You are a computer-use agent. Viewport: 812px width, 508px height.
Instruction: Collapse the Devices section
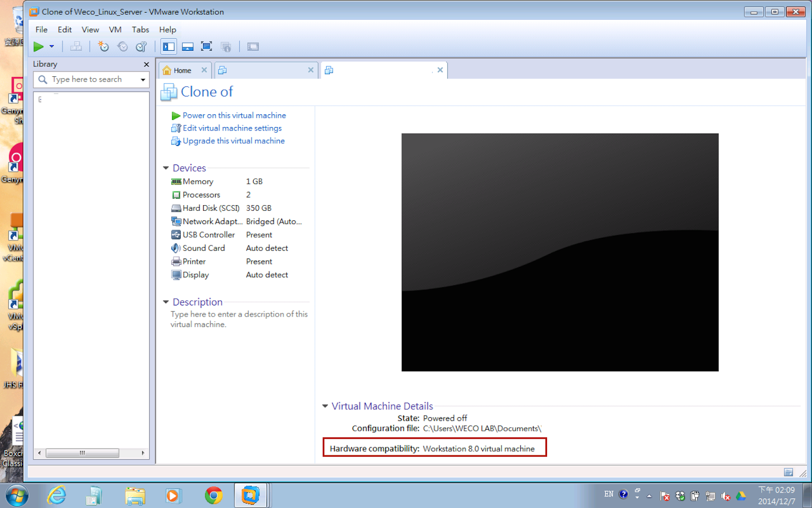coord(165,168)
